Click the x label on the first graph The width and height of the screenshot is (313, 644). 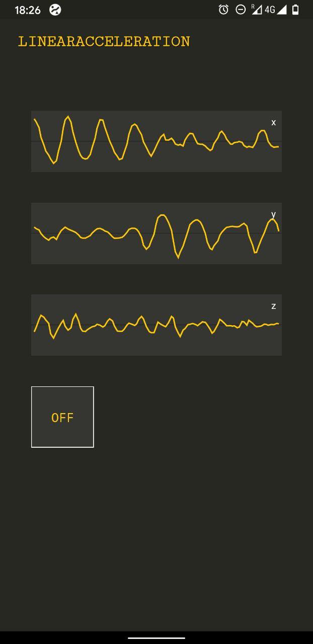coord(274,122)
